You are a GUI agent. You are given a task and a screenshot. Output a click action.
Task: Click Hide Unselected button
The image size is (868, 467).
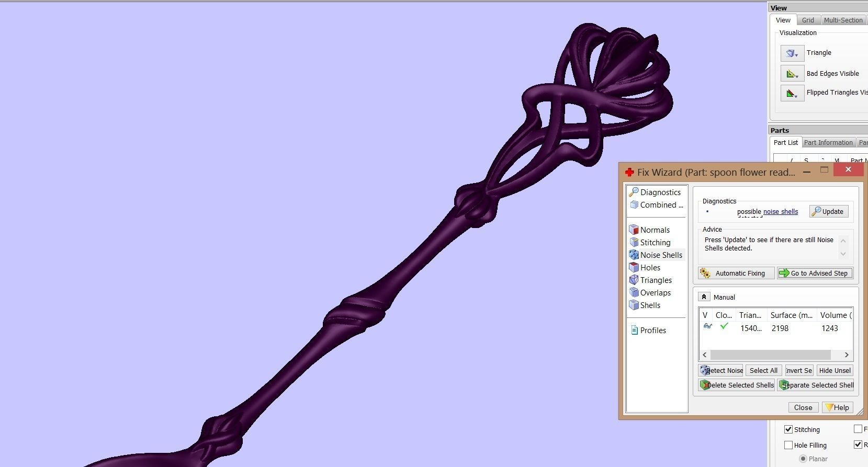(x=835, y=370)
